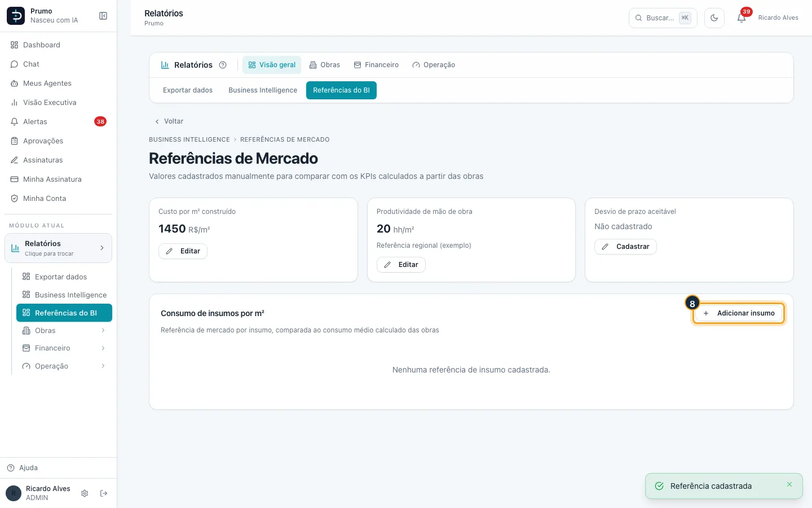Toggle dark mode moon icon
812x508 pixels.
point(714,18)
